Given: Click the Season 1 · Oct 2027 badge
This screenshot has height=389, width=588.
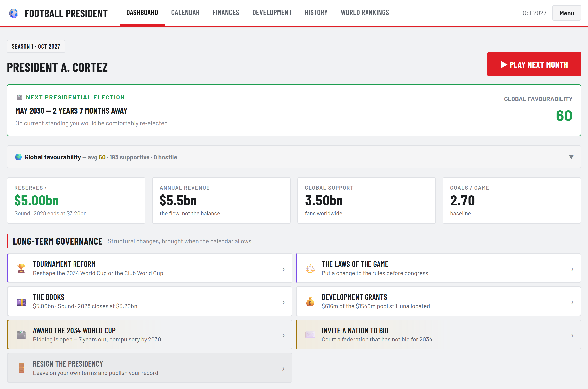Looking at the screenshot, I should coord(36,46).
